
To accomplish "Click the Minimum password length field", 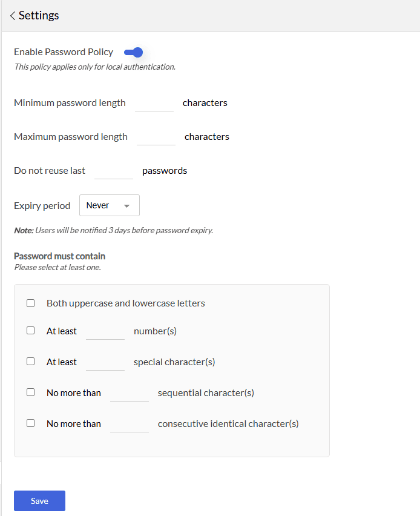I will (154, 103).
